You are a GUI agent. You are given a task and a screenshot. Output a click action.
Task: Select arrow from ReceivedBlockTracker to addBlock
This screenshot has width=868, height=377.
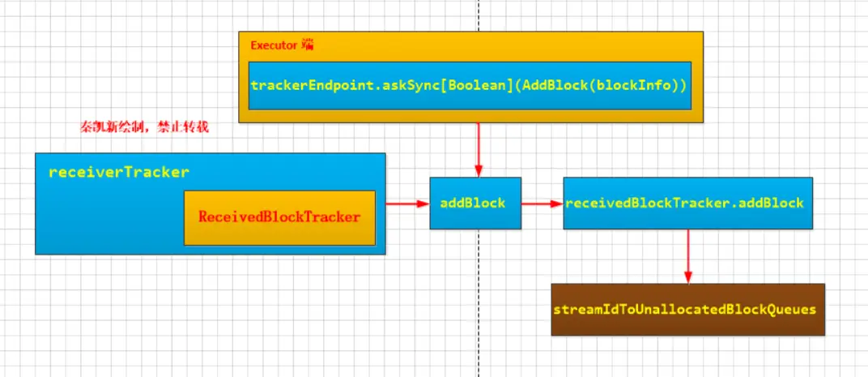408,204
